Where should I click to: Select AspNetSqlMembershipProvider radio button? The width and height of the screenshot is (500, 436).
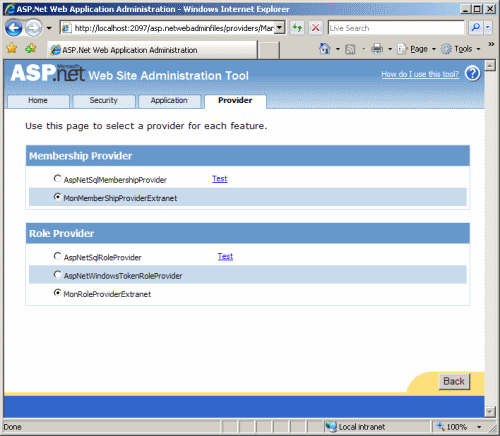[x=57, y=179]
